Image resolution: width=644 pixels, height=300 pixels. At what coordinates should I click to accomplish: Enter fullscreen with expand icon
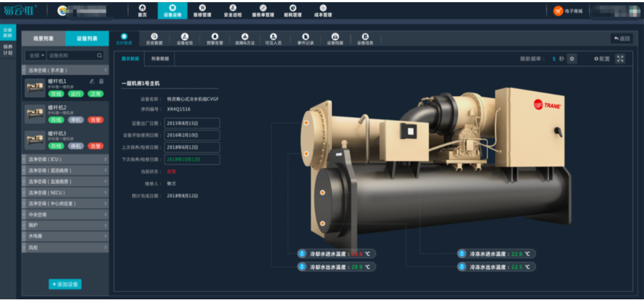[620, 59]
